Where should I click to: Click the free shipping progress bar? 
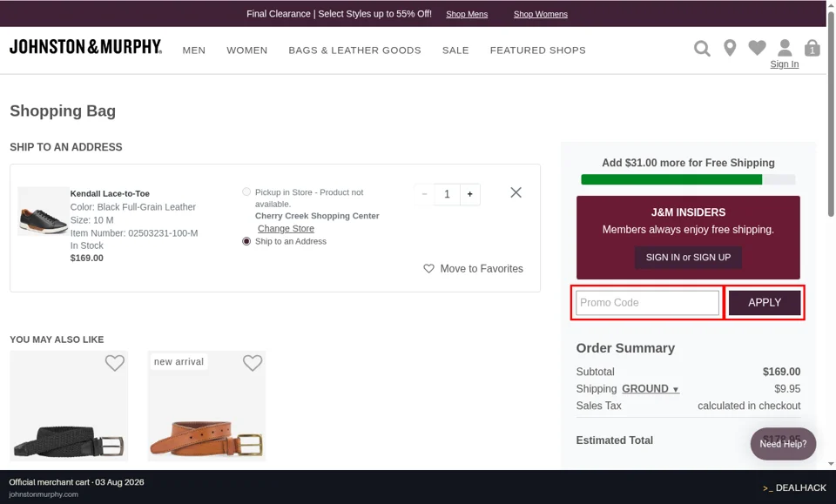click(688, 179)
